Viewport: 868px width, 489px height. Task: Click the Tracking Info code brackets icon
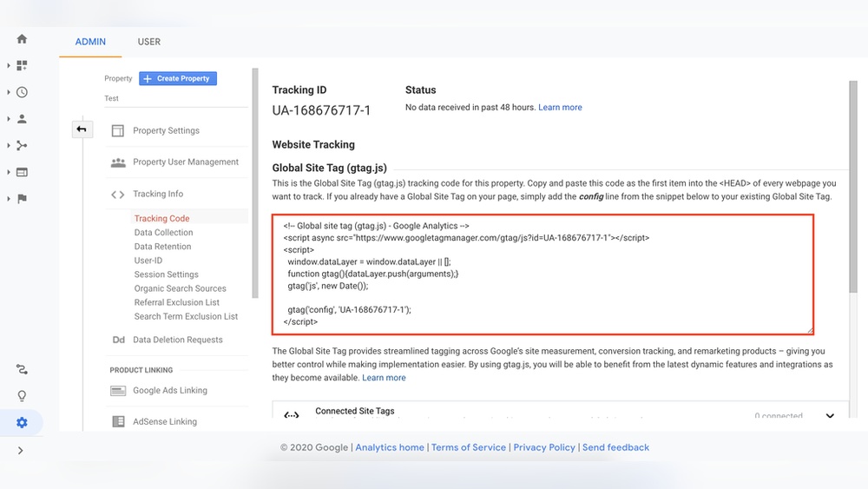click(117, 195)
